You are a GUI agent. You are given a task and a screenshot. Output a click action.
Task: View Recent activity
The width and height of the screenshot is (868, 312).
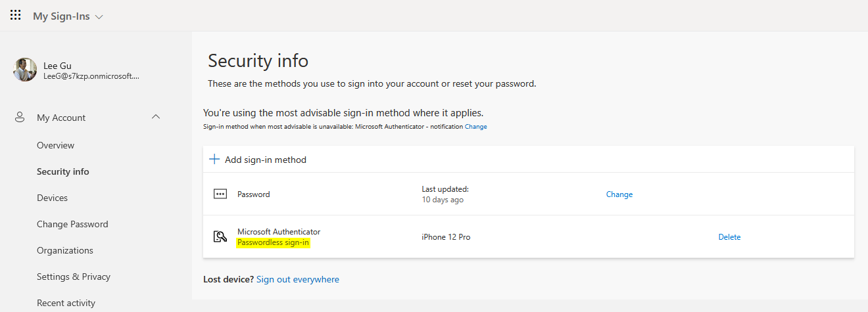(x=66, y=303)
